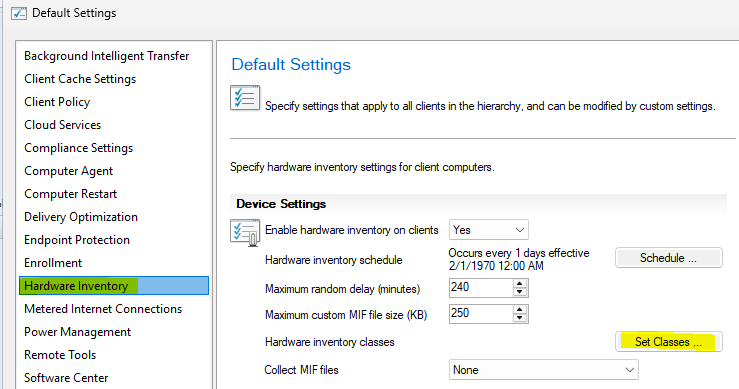Decrease maximum custom MIF file size
The height and width of the screenshot is (389, 739).
[x=520, y=318]
